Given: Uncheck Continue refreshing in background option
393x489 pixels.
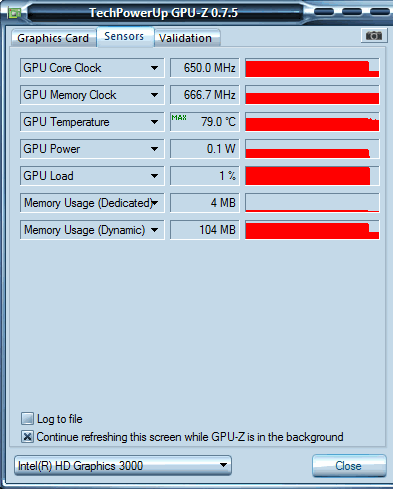Looking at the screenshot, I should tap(27, 436).
